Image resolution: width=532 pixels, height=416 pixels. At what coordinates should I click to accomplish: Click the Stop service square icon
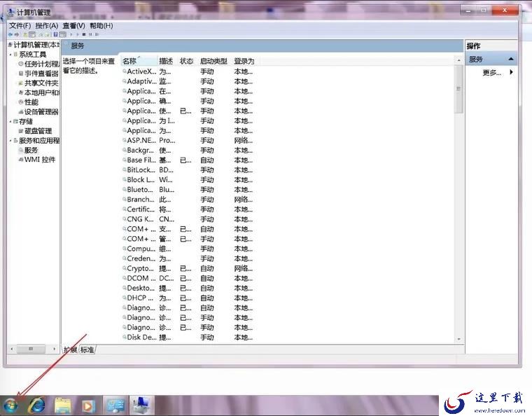pyautogui.click(x=84, y=34)
